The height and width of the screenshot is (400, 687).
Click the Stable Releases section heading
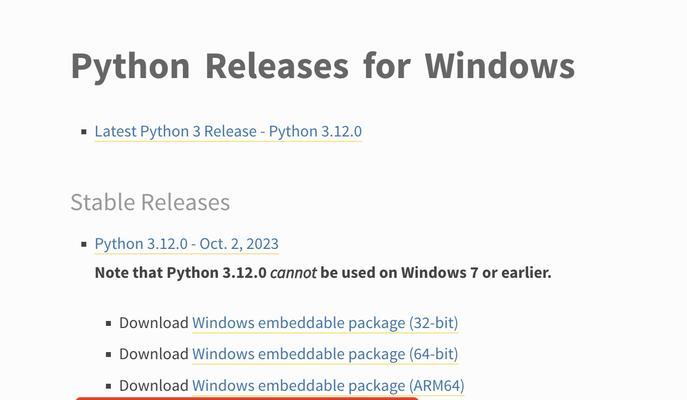(x=150, y=202)
